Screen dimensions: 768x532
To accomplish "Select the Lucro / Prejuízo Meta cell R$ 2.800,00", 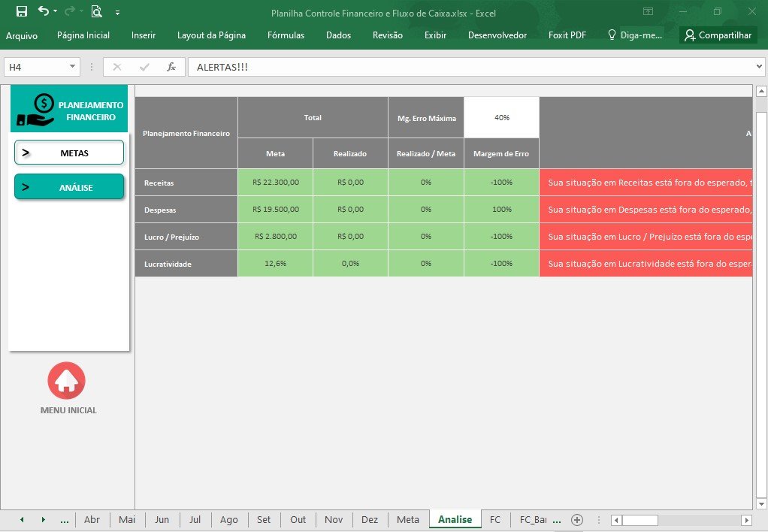I will coord(275,236).
